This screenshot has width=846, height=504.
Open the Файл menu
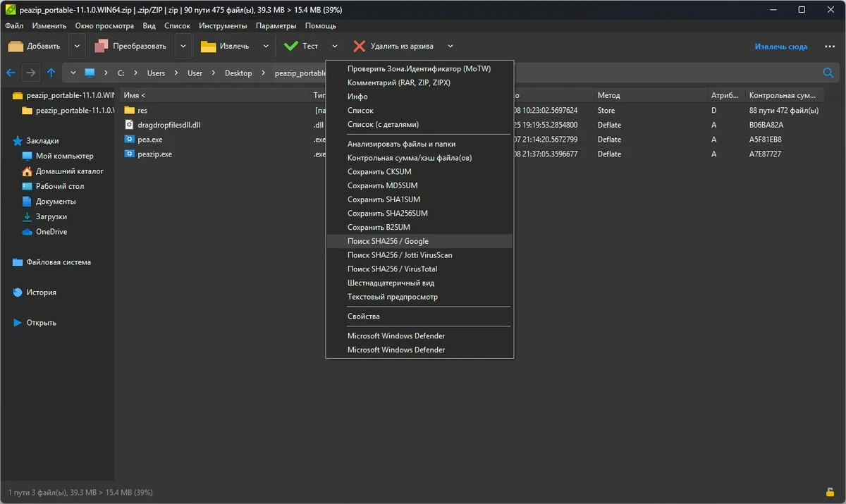pos(14,26)
